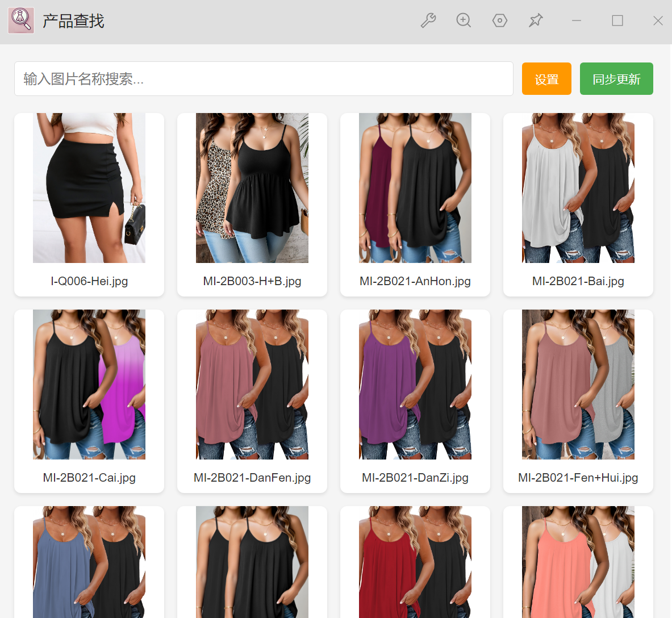The width and height of the screenshot is (672, 618).
Task: Minimize the 产品查找 window
Action: 577,20
